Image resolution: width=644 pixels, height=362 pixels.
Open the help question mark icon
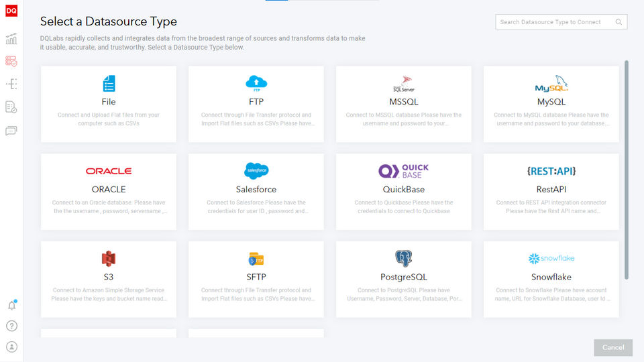click(x=11, y=326)
